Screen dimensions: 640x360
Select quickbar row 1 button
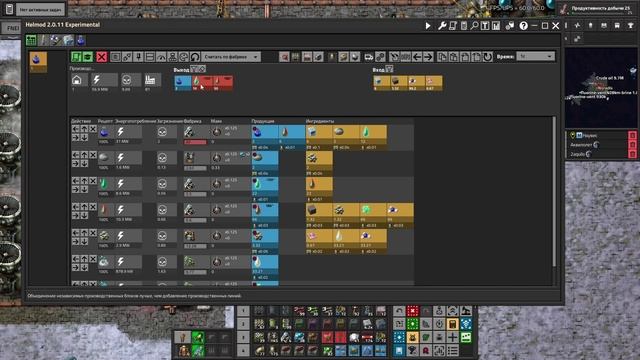(243, 311)
